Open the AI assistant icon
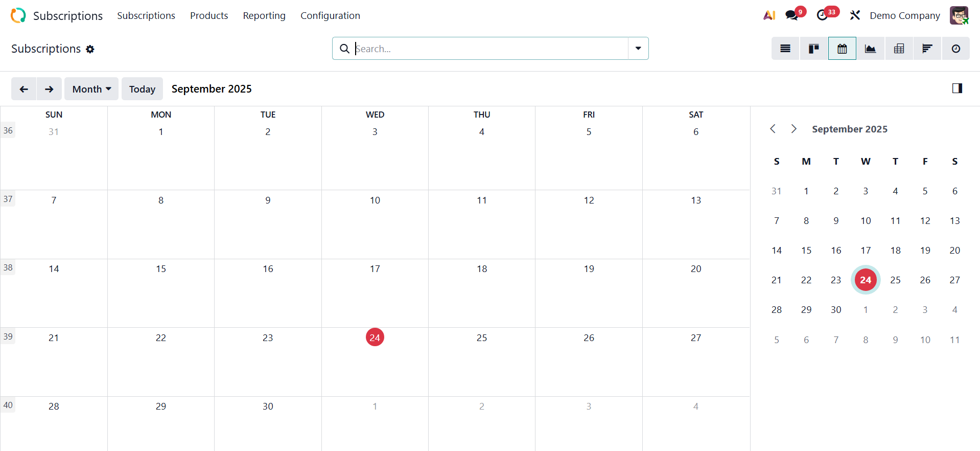The image size is (980, 451). click(x=769, y=15)
